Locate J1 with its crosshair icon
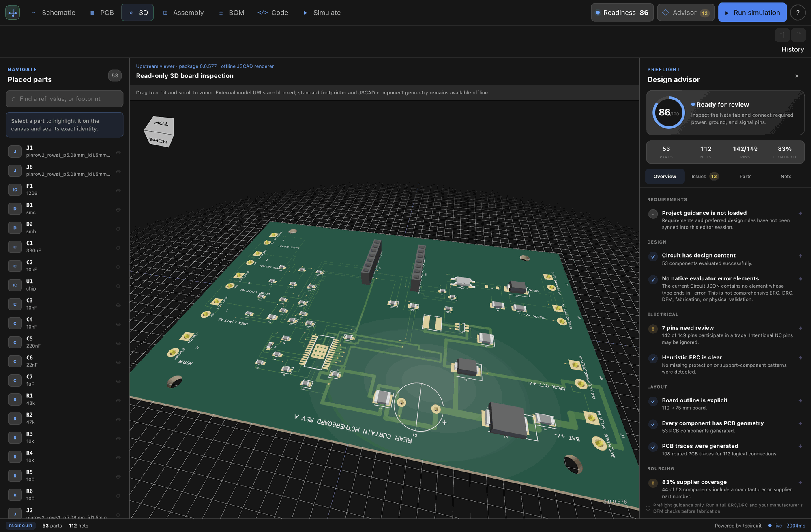Image resolution: width=811 pixels, height=532 pixels. click(x=118, y=153)
